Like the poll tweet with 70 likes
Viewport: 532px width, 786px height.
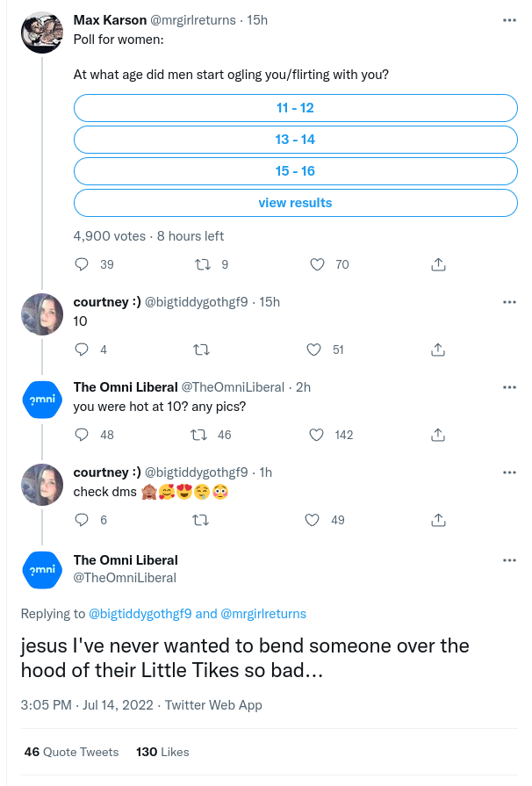click(x=320, y=264)
